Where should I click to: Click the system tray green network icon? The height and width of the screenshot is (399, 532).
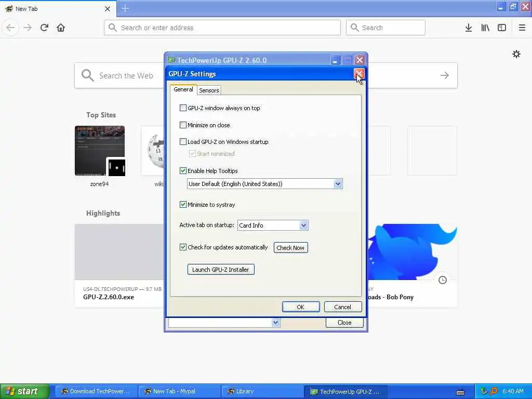[x=484, y=391]
